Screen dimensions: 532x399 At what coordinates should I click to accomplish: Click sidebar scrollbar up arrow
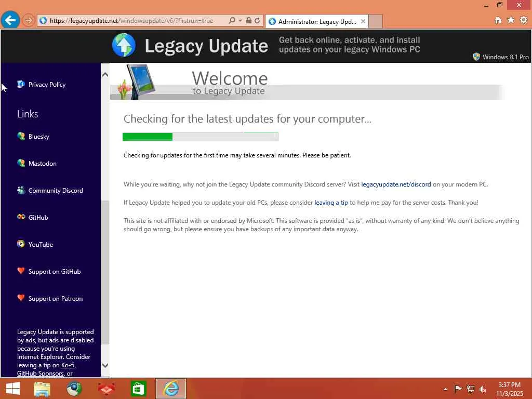coord(105,75)
